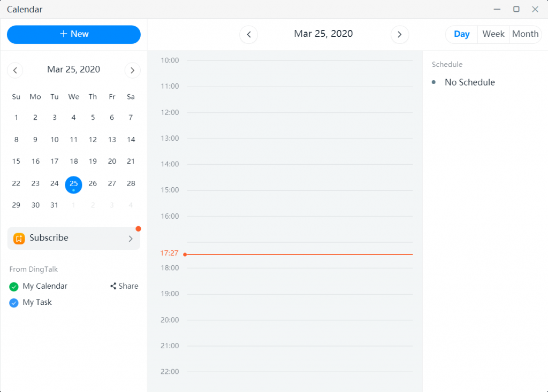The height and width of the screenshot is (392, 548).
Task: Click the next day arrow in header
Action: tap(399, 35)
